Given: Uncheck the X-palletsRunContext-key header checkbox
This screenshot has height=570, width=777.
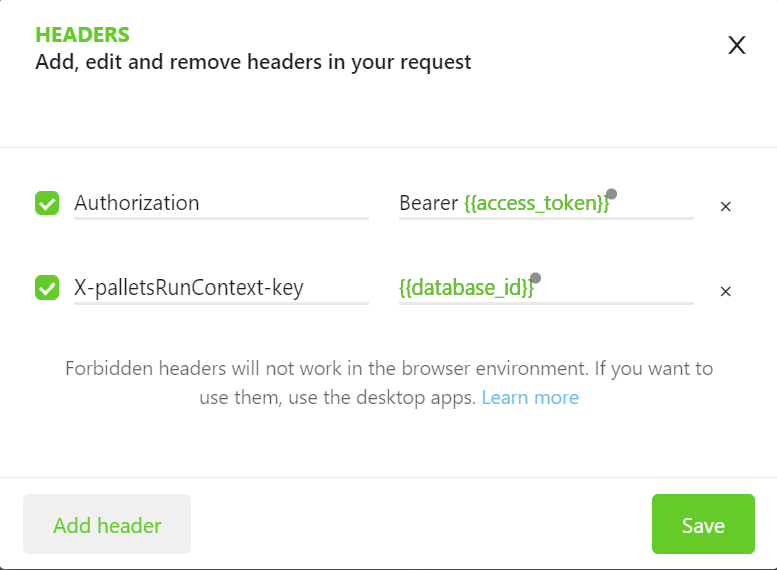Looking at the screenshot, I should click(47, 289).
